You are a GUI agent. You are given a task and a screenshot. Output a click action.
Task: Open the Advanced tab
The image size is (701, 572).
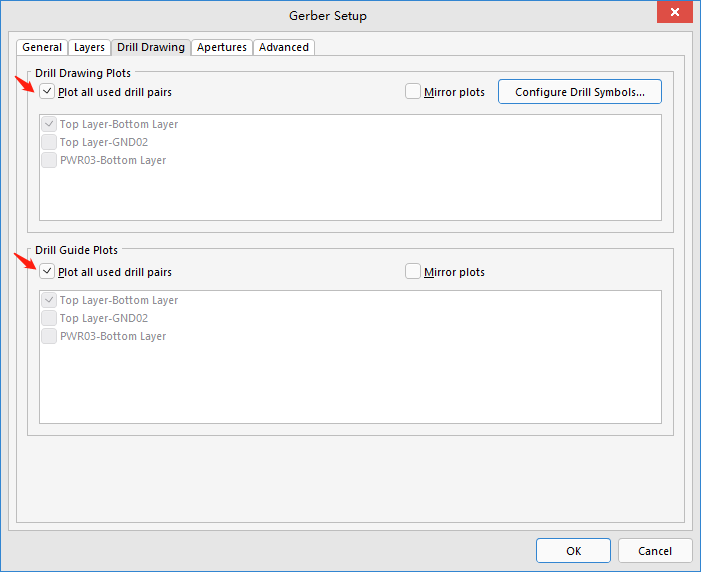(x=284, y=47)
